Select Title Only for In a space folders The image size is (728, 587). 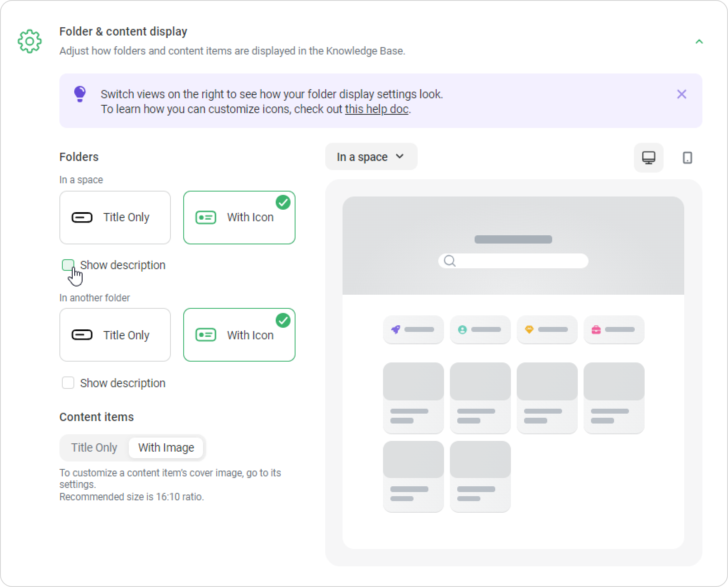click(115, 218)
